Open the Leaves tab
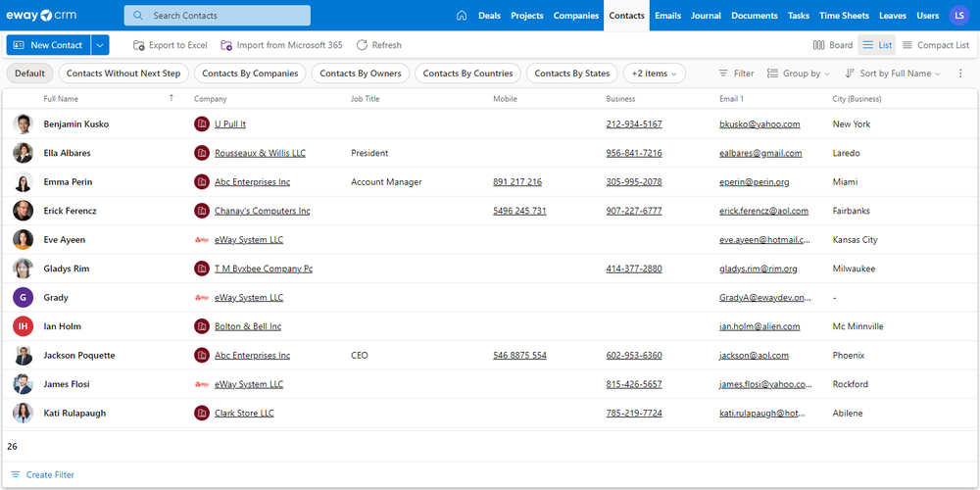This screenshot has width=980, height=490. pos(893,16)
